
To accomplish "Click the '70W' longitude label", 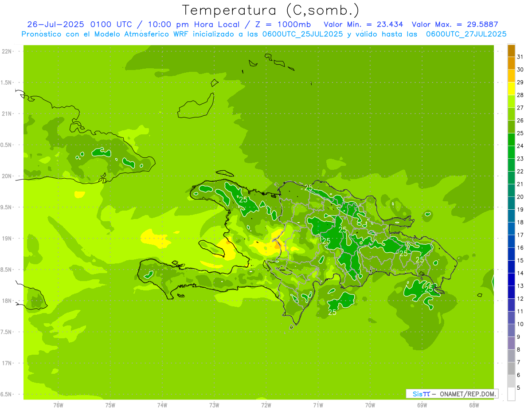I will 370,405.
